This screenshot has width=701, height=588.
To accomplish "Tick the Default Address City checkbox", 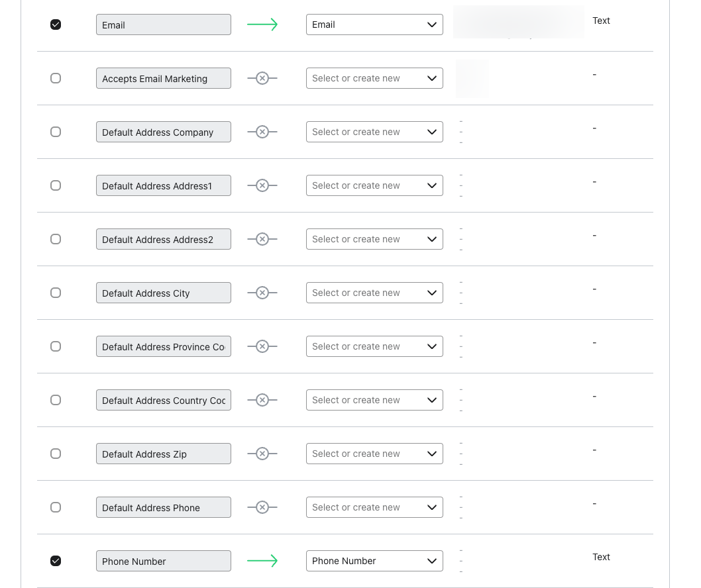I will [x=56, y=293].
